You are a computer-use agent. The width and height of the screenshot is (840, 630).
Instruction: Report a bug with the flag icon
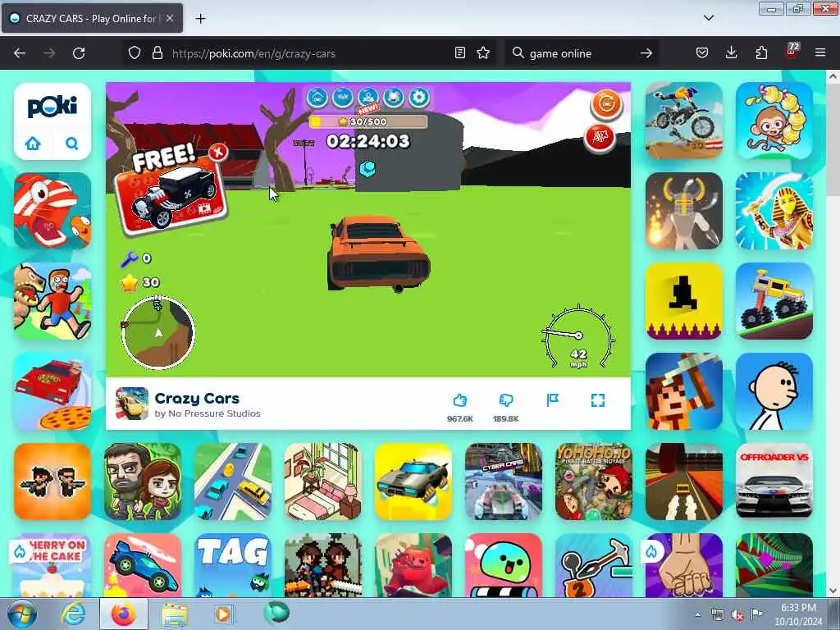click(x=552, y=399)
